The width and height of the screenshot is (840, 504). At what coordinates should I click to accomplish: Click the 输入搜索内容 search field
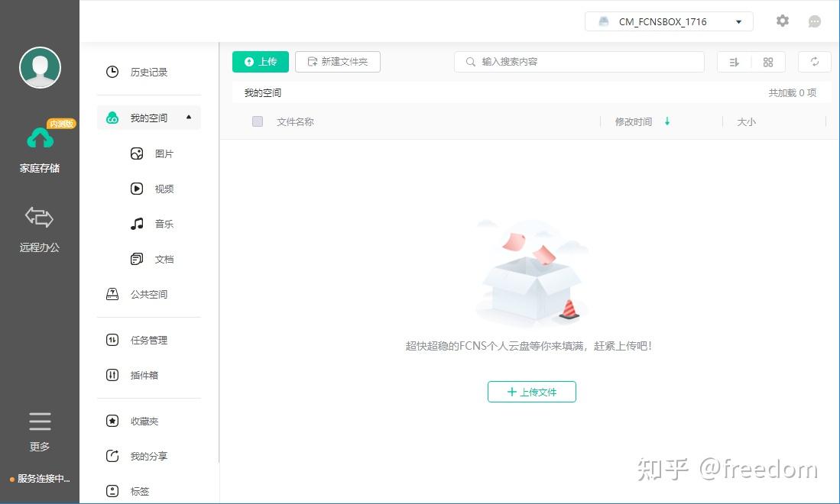click(x=579, y=62)
